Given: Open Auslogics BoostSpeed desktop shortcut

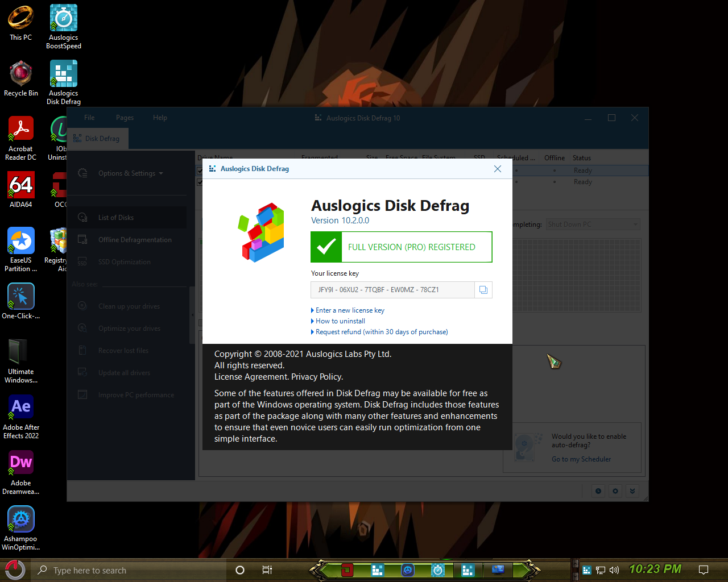Looking at the screenshot, I should pyautogui.click(x=64, y=27).
